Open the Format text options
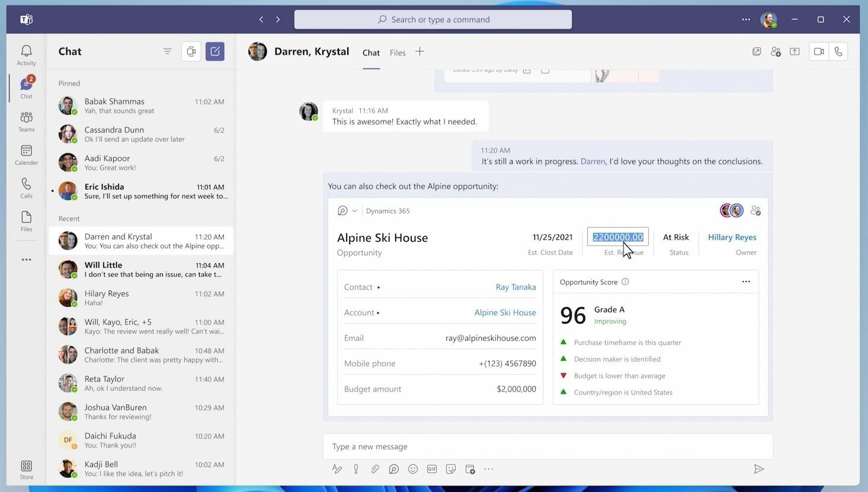Image resolution: width=868 pixels, height=492 pixels. (x=337, y=469)
